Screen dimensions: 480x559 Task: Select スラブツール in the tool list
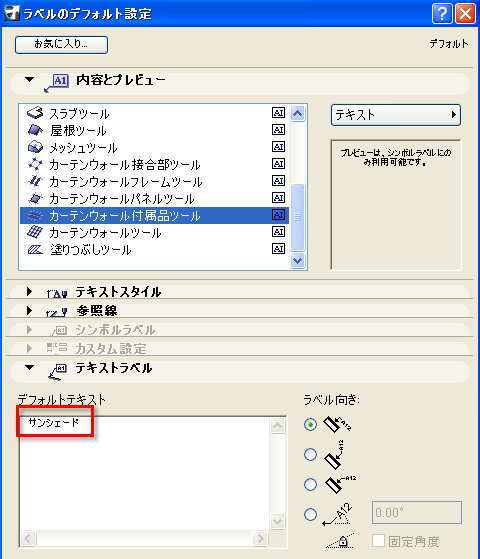154,113
